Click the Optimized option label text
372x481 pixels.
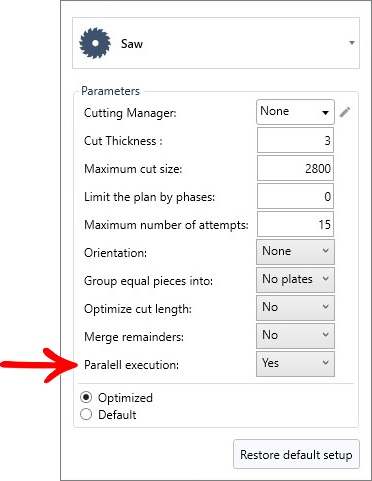[x=125, y=398]
